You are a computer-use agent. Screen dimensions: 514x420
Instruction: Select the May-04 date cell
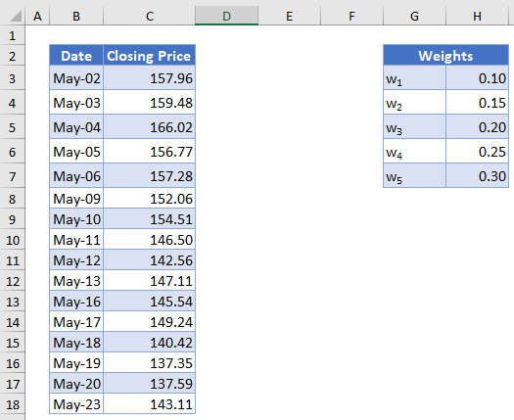coord(76,127)
